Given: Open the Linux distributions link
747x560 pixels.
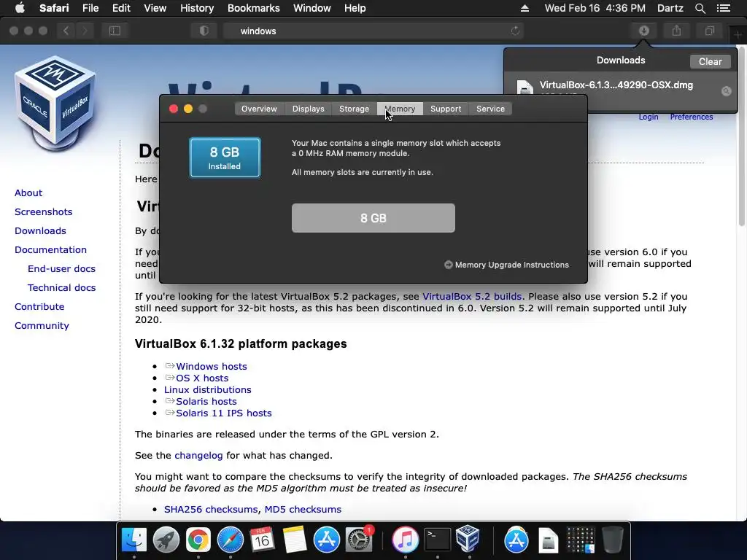Looking at the screenshot, I should pyautogui.click(x=208, y=389).
